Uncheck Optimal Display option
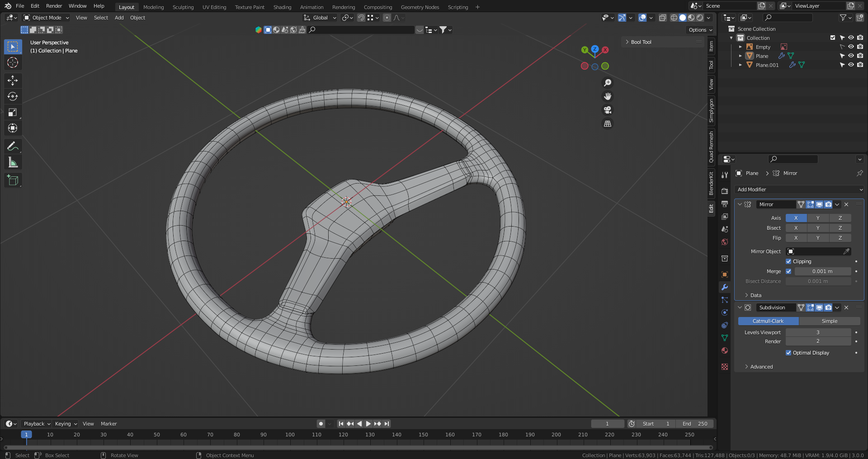 (x=788, y=353)
